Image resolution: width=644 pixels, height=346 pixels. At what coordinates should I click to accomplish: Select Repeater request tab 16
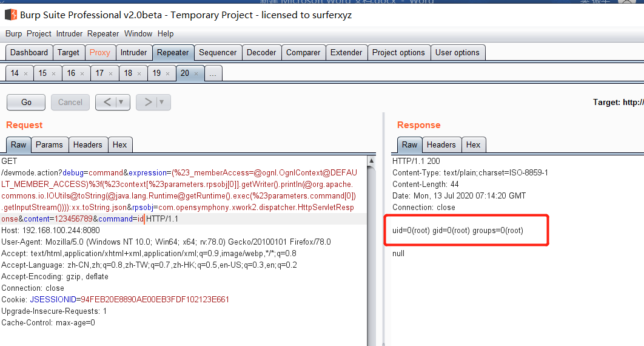tap(71, 73)
